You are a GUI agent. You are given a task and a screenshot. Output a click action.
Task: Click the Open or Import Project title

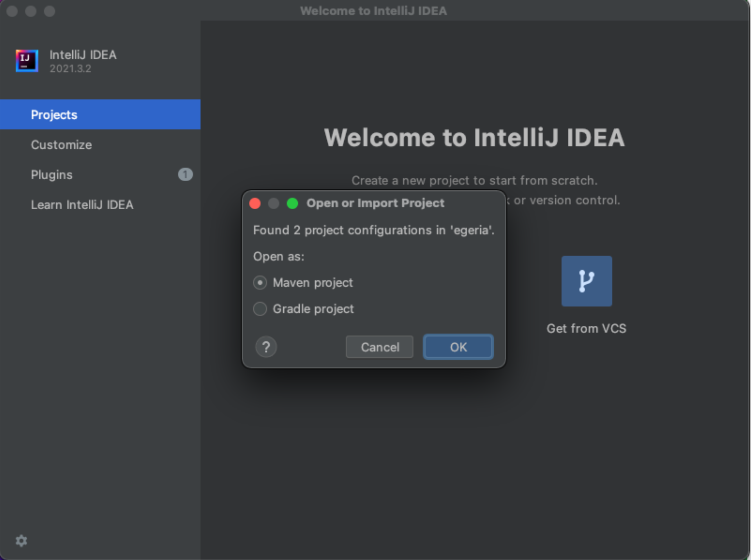[x=375, y=203]
